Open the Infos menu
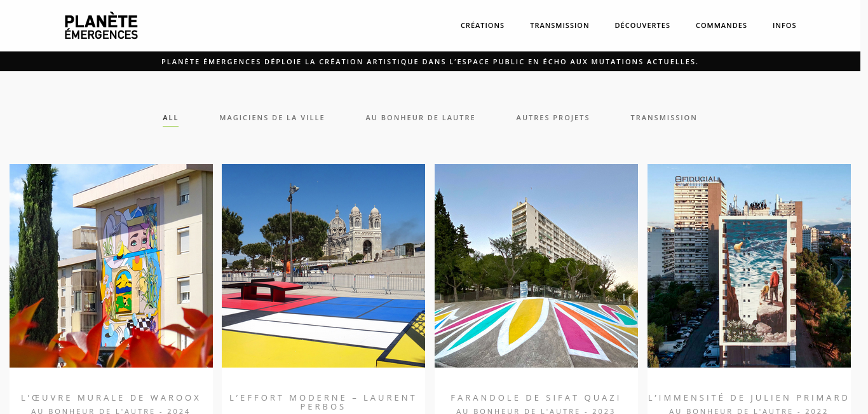This screenshot has width=868, height=414. click(x=784, y=25)
